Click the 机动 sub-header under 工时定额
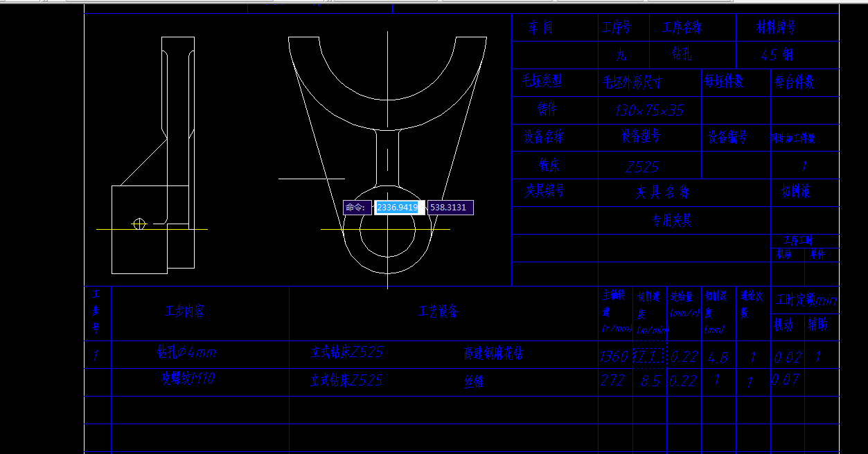The height and width of the screenshot is (454, 868). (783, 325)
